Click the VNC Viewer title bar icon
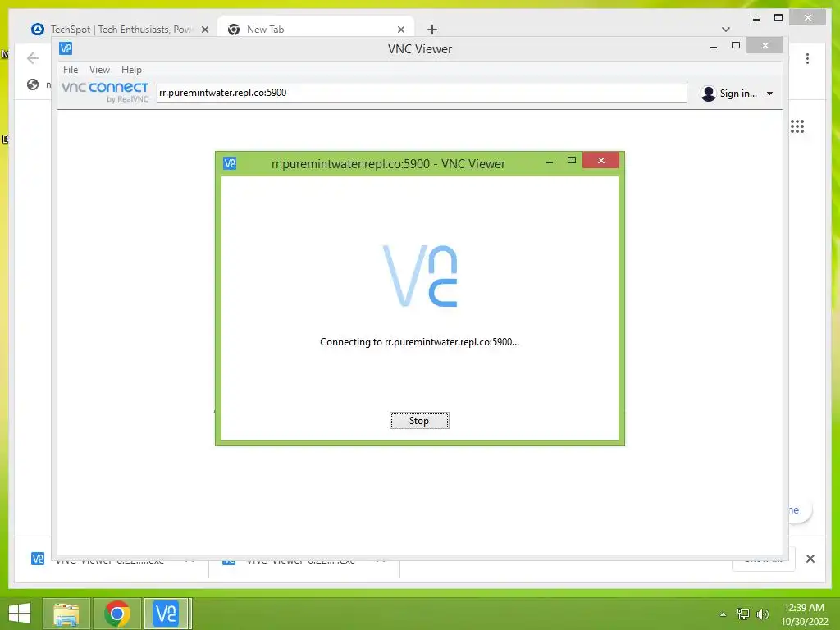Viewport: 840px width, 630px height. tap(66, 48)
